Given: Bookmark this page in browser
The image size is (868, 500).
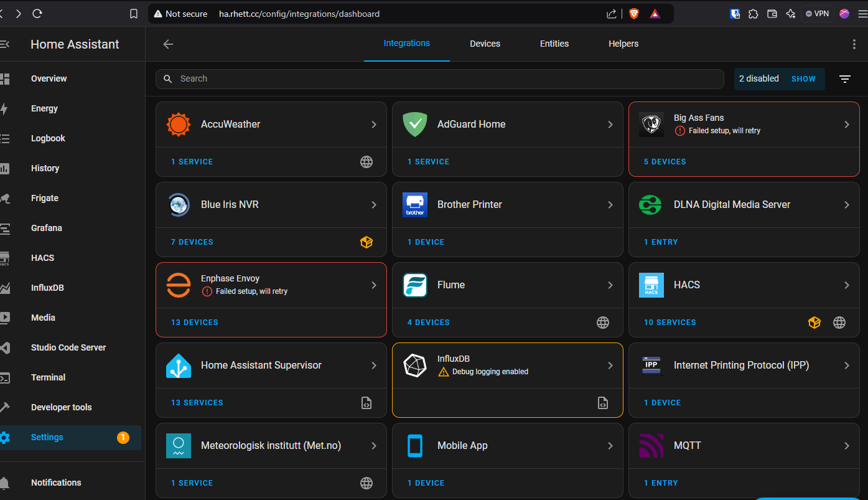Looking at the screenshot, I should (x=134, y=14).
